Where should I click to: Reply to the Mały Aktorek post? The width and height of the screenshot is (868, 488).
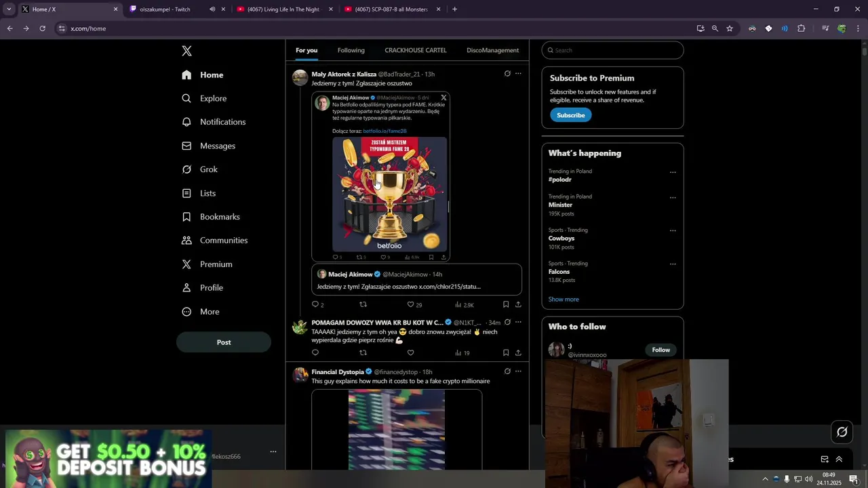click(x=315, y=305)
